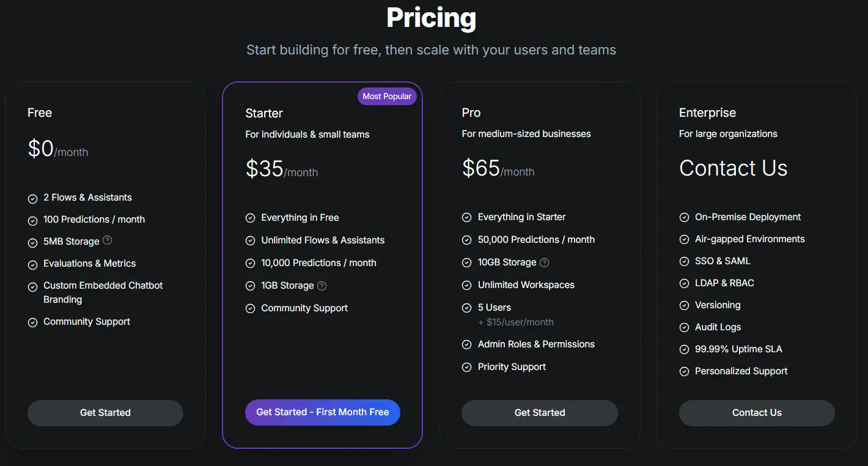Screen dimensions: 868x466
Task: Click checkmark icon beside Audit Logs
Action: pos(684,328)
